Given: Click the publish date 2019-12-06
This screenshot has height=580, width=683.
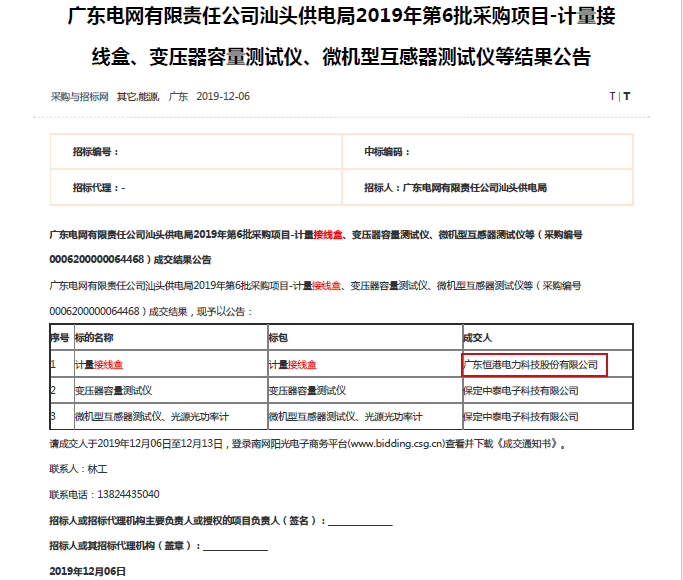Looking at the screenshot, I should (223, 97).
